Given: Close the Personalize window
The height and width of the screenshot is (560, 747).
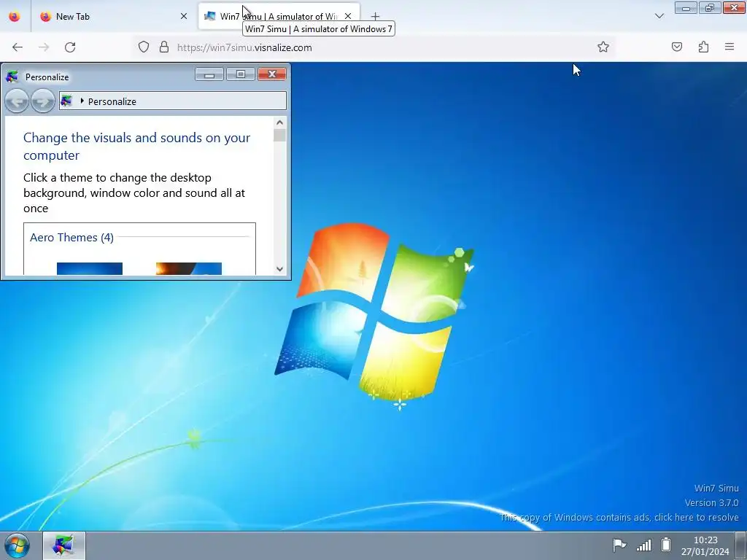Looking at the screenshot, I should [272, 74].
